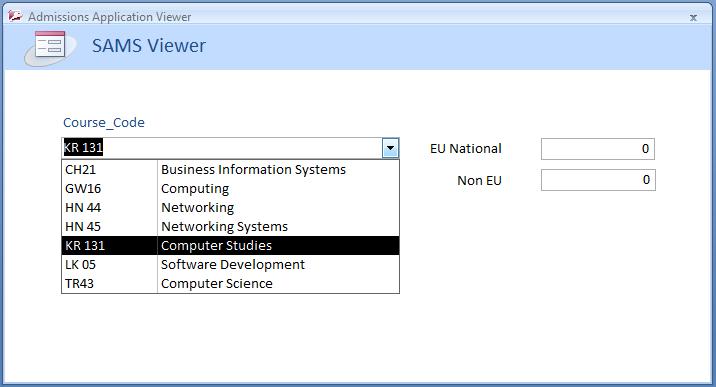Select CH21 Business Information Systems

click(231, 169)
